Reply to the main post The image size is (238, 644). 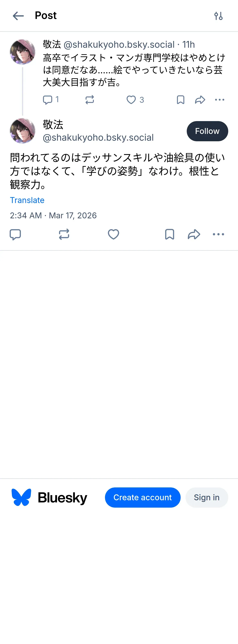(x=15, y=234)
